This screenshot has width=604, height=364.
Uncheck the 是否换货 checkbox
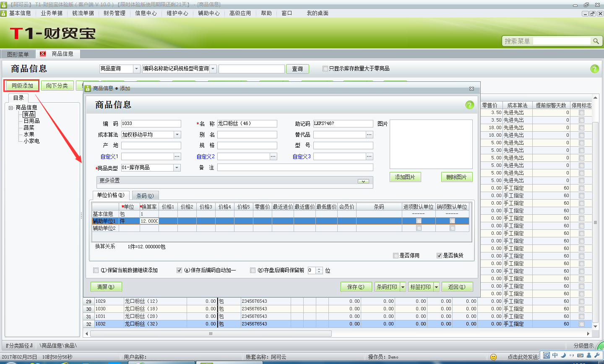pos(439,255)
